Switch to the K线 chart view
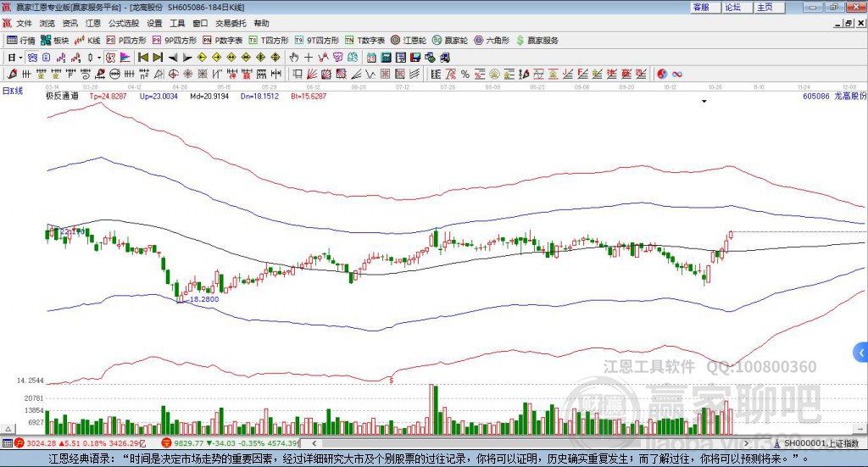 click(x=87, y=41)
